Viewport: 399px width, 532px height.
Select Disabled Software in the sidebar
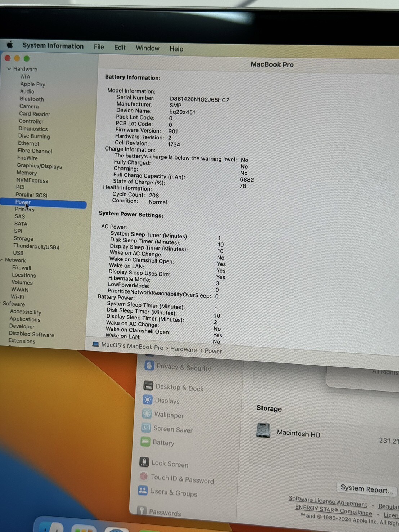click(x=32, y=334)
